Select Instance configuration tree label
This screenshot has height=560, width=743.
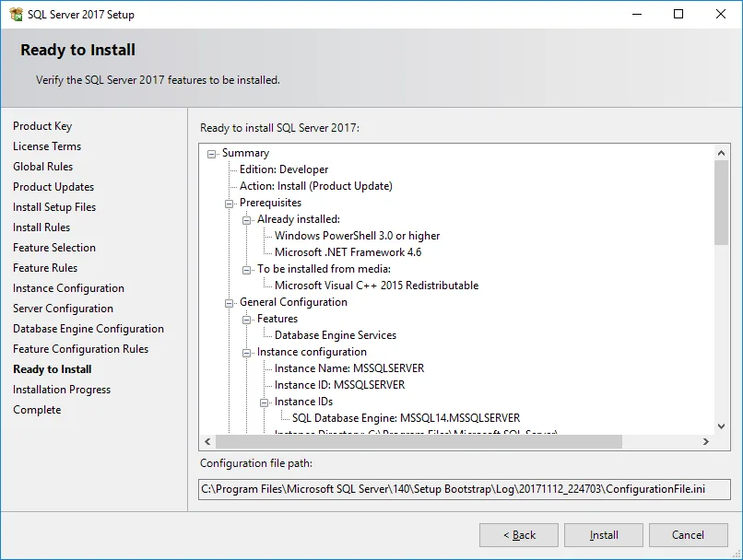click(312, 352)
